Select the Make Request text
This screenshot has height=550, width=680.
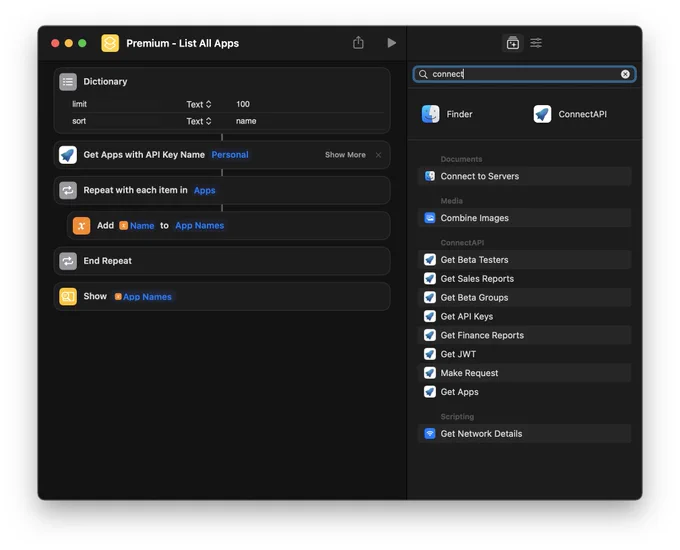click(469, 373)
